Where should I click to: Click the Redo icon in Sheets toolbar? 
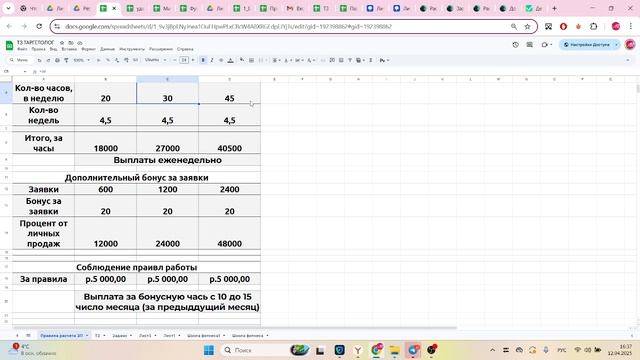click(48, 60)
